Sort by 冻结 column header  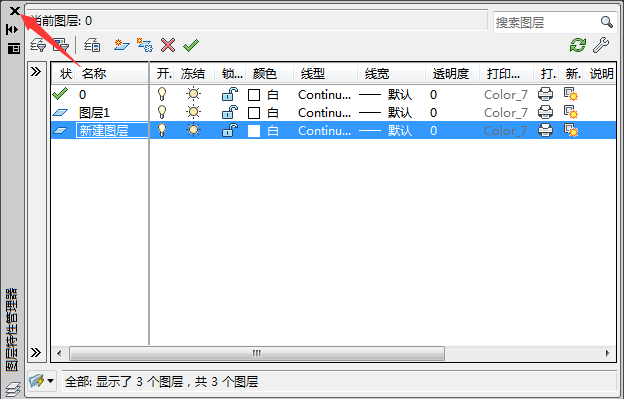tap(195, 74)
